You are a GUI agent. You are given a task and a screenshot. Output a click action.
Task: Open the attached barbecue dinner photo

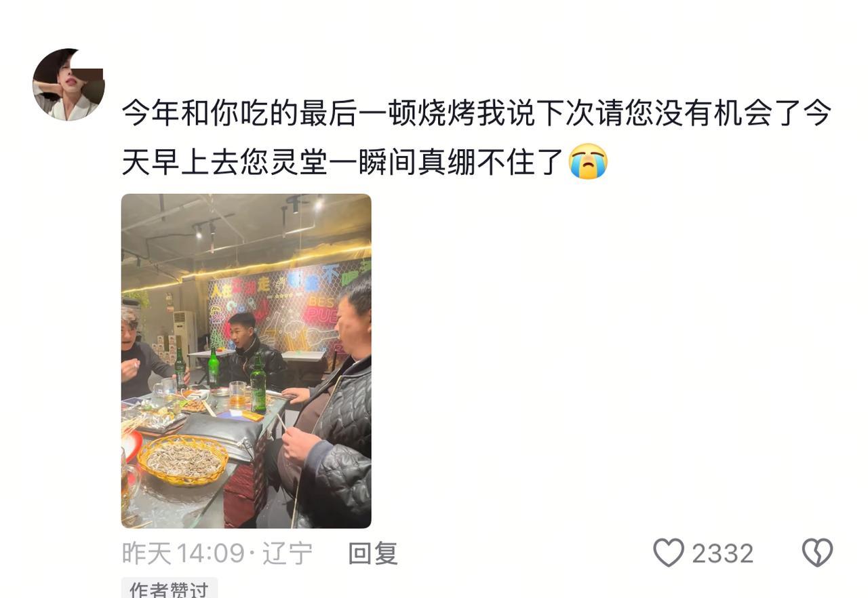(246, 361)
